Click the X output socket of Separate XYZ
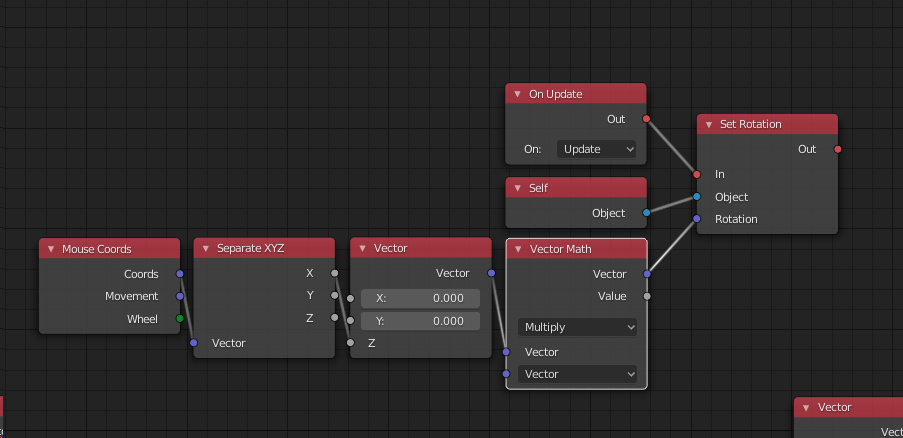903x438 pixels. (335, 273)
